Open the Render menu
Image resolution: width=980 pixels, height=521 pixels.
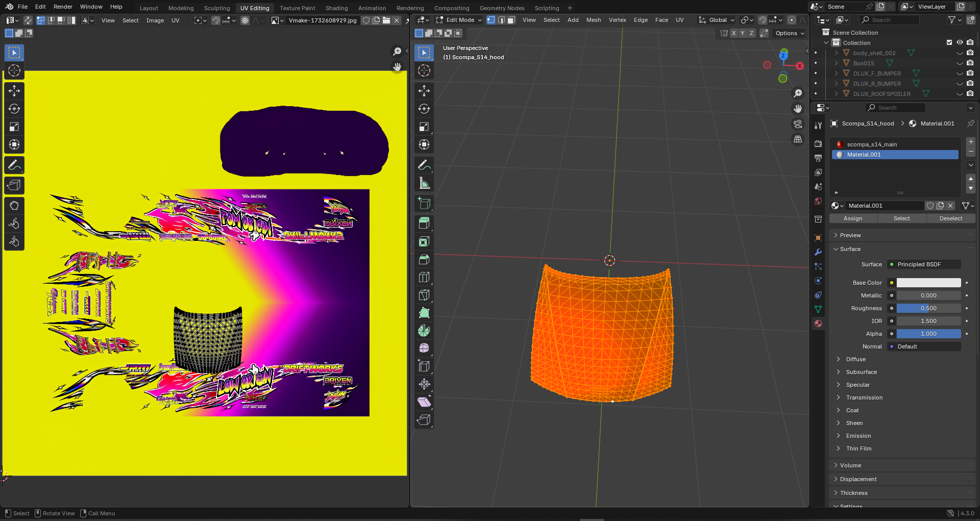pyautogui.click(x=63, y=7)
